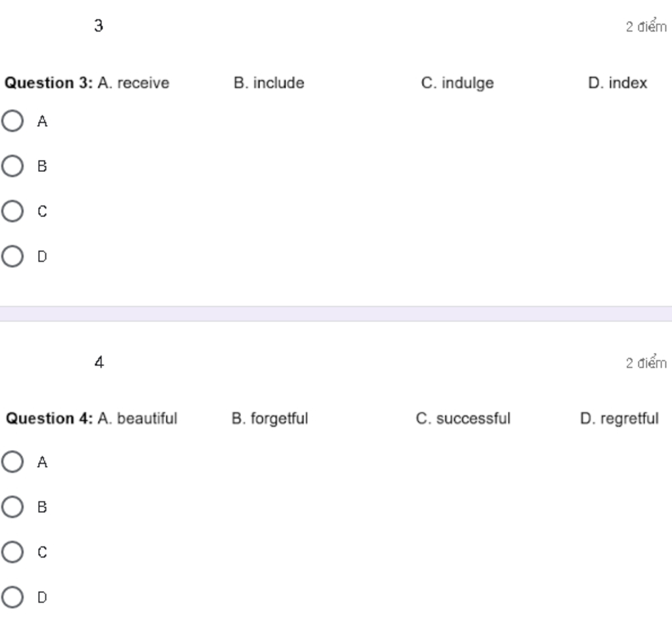Viewport: 672px width, 631px height.
Task: Select option A for Question 4
Action: click(12, 462)
